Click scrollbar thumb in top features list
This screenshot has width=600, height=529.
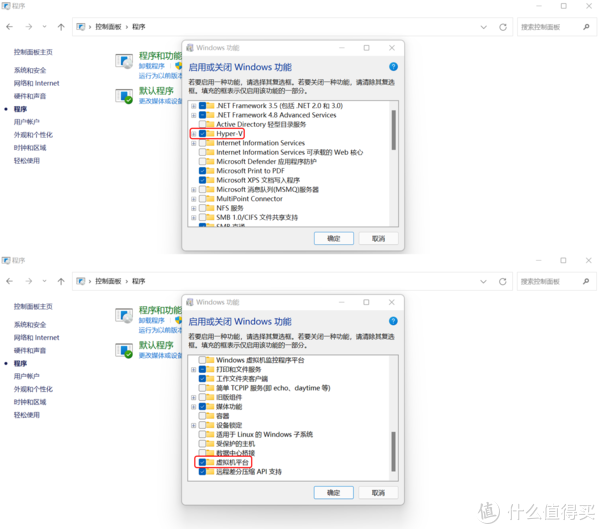[393, 130]
